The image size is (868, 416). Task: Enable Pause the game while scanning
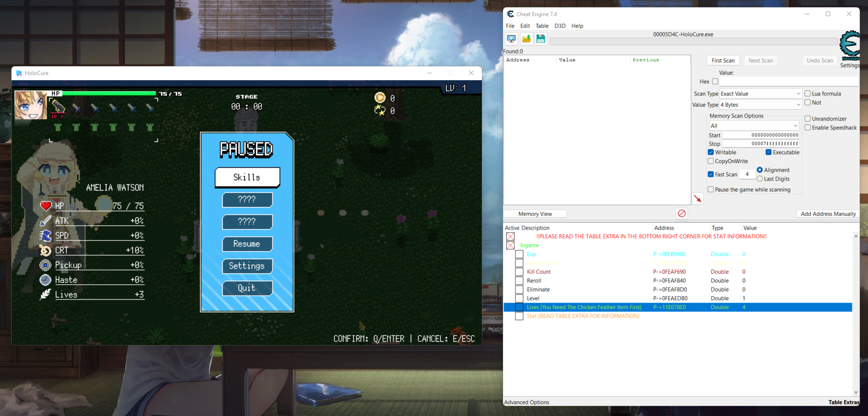pyautogui.click(x=711, y=189)
